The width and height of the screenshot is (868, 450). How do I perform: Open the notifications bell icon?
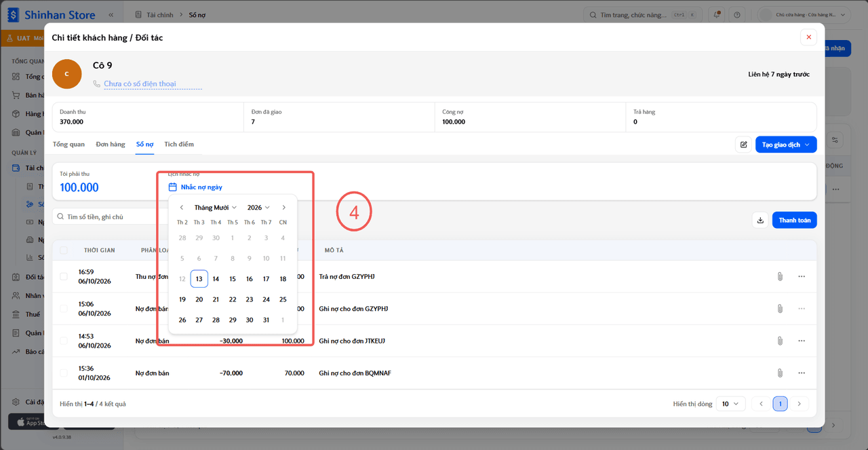(x=717, y=15)
